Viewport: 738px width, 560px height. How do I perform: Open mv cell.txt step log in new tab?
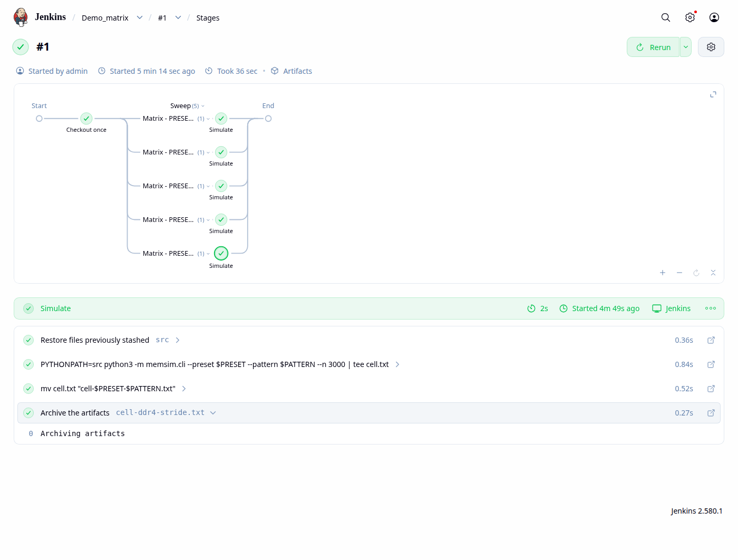pos(711,389)
